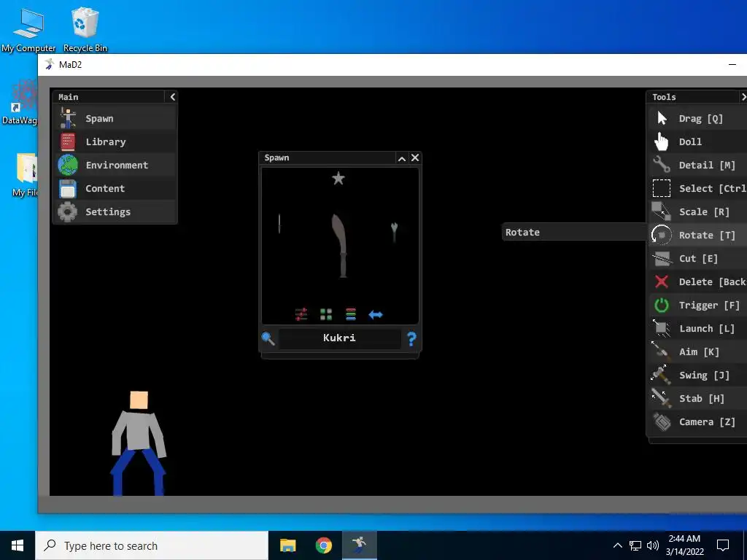Open the Settings menu item
This screenshot has width=747, height=560.
[115, 211]
